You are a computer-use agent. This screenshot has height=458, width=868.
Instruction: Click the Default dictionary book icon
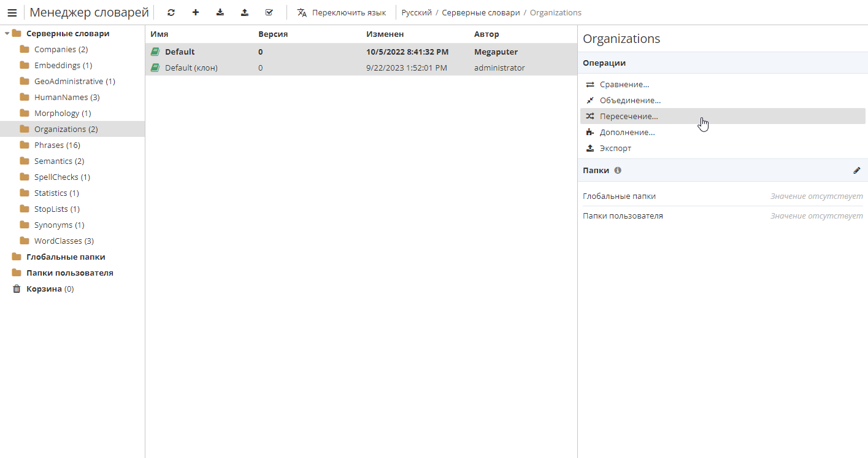click(155, 52)
